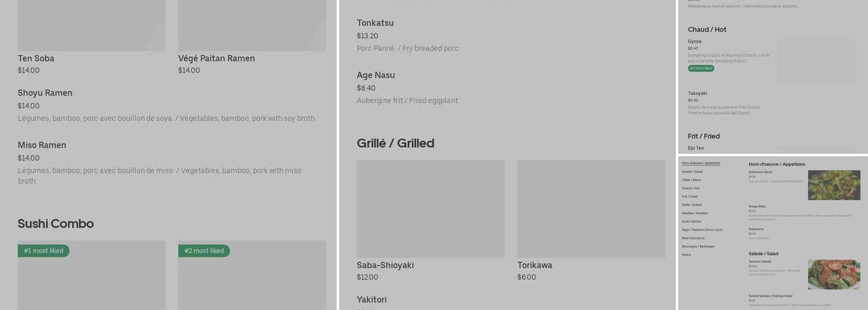Open the Yakitori grilled item
This screenshot has height=310, width=868.
tap(371, 300)
